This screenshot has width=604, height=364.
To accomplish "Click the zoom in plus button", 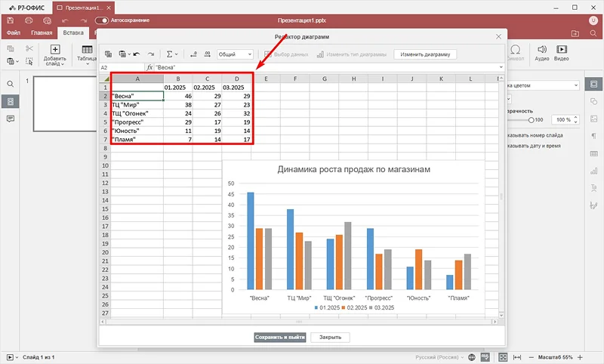I will pos(580,357).
